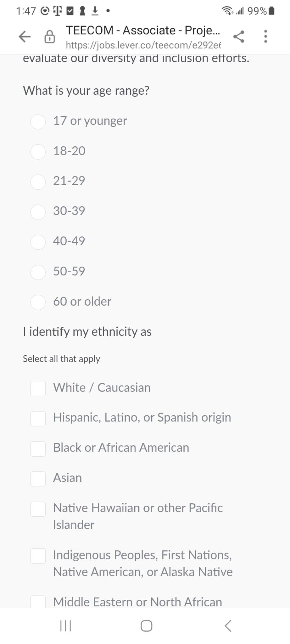Select the 21-29 age range
The height and width of the screenshot is (644, 290).
(38, 182)
